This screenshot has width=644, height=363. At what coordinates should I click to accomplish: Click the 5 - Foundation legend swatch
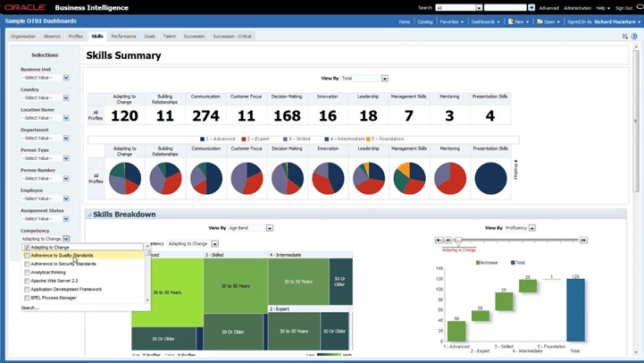368,139
